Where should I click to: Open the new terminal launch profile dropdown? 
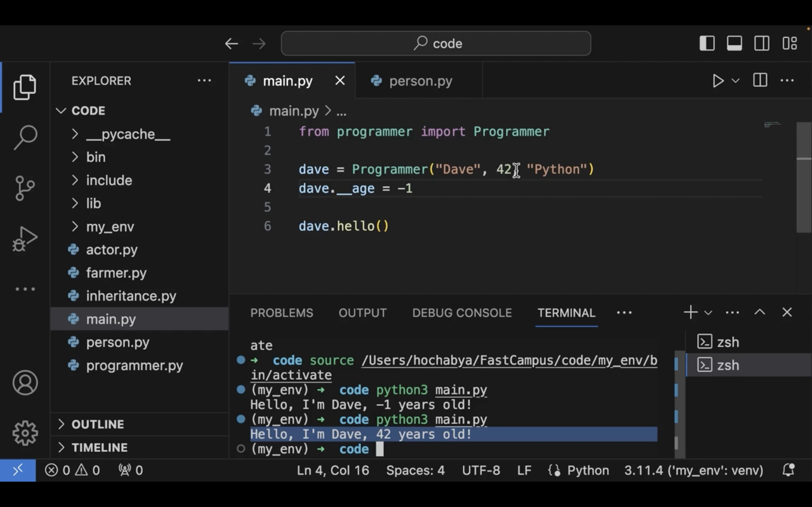pyautogui.click(x=708, y=313)
